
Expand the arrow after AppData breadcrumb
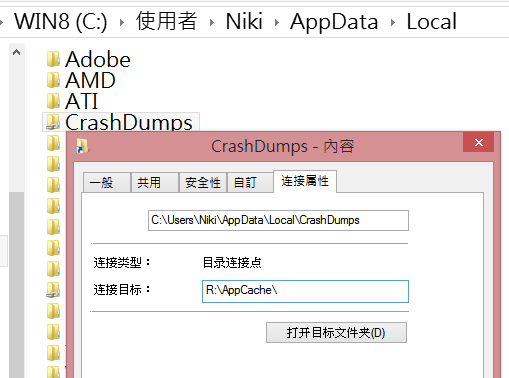(x=393, y=23)
